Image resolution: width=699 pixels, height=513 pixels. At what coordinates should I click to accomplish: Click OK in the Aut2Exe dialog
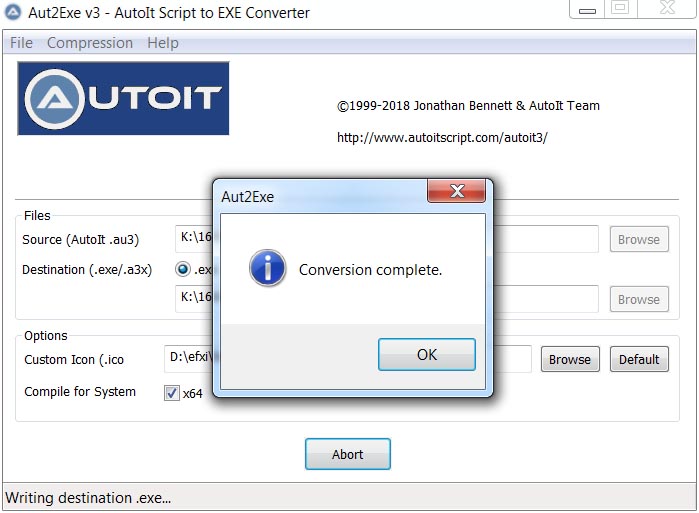click(x=427, y=354)
